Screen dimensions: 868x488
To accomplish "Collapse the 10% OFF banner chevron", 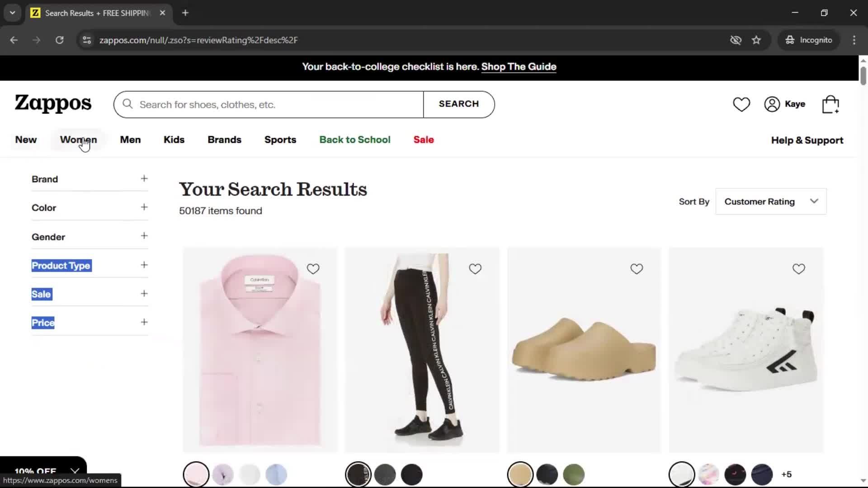I will point(75,471).
